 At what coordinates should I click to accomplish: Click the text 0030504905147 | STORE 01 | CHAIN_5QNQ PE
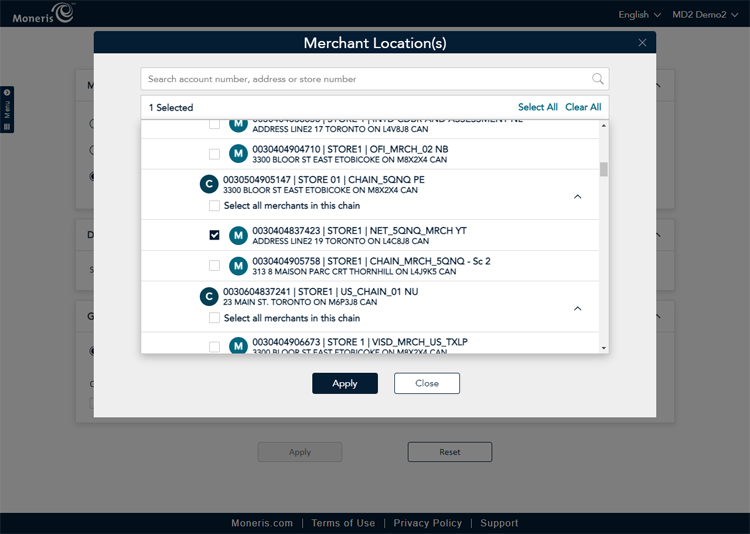pyautogui.click(x=323, y=180)
